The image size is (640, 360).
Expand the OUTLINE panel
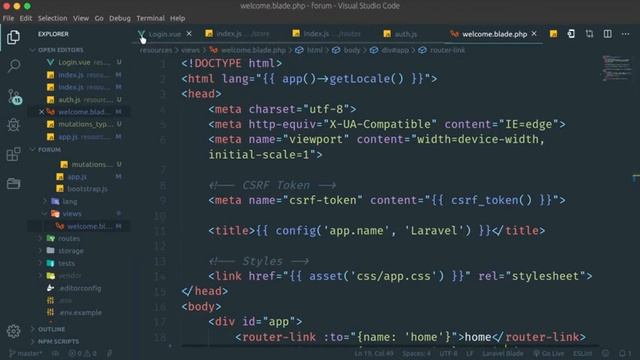(x=51, y=329)
